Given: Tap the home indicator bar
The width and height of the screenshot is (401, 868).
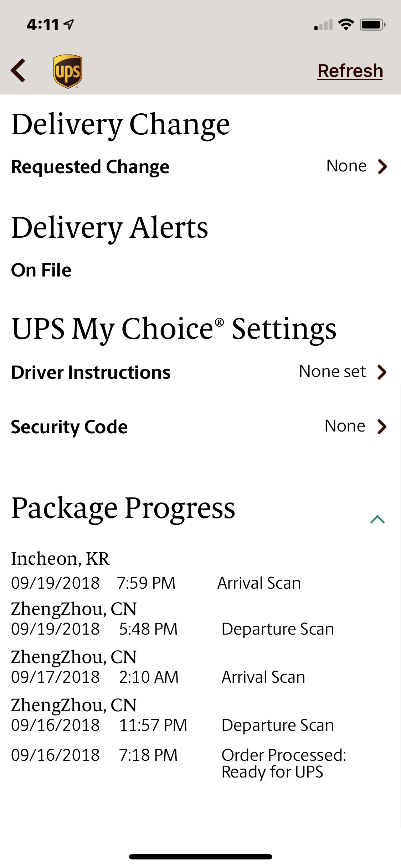Looking at the screenshot, I should [x=201, y=857].
